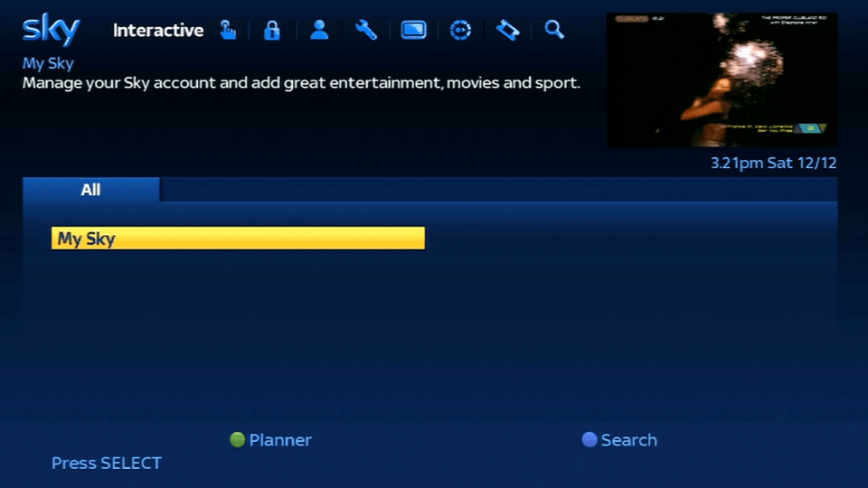
Task: Open the padlock parental controls icon
Action: 271,31
